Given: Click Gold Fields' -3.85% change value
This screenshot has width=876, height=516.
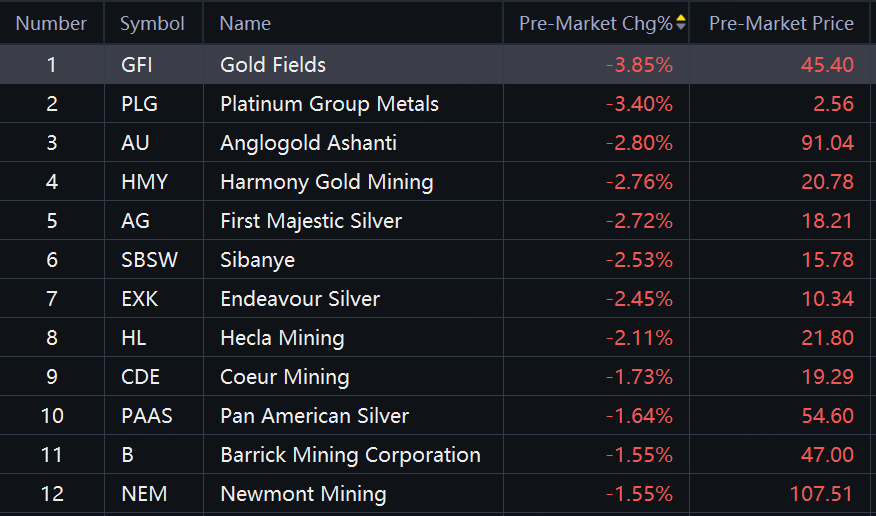Looking at the screenshot, I should 639,65.
